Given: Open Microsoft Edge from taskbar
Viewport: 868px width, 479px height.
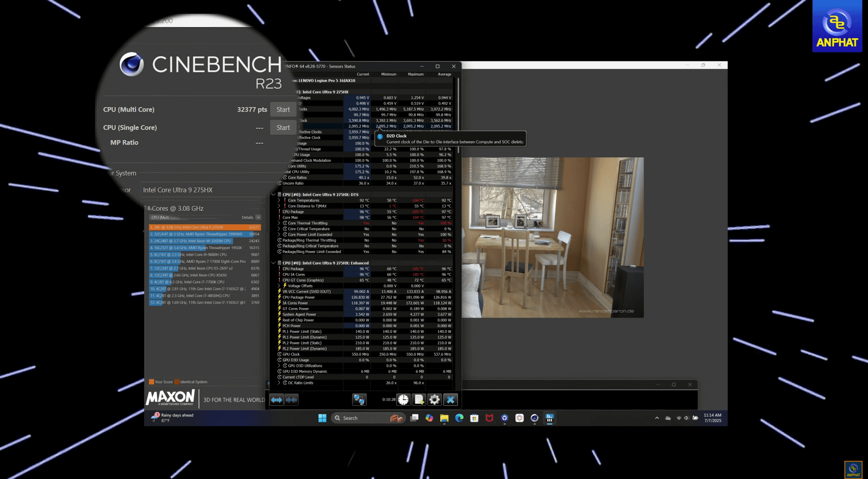Looking at the screenshot, I should pos(459,418).
